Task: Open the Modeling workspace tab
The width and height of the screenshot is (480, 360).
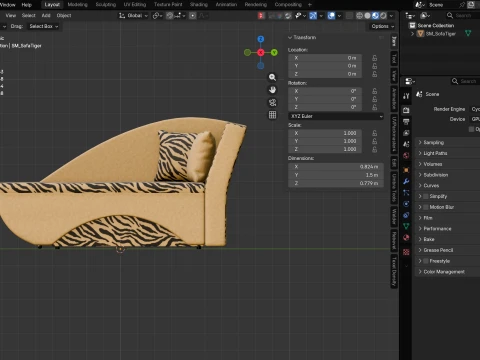Action: click(77, 5)
